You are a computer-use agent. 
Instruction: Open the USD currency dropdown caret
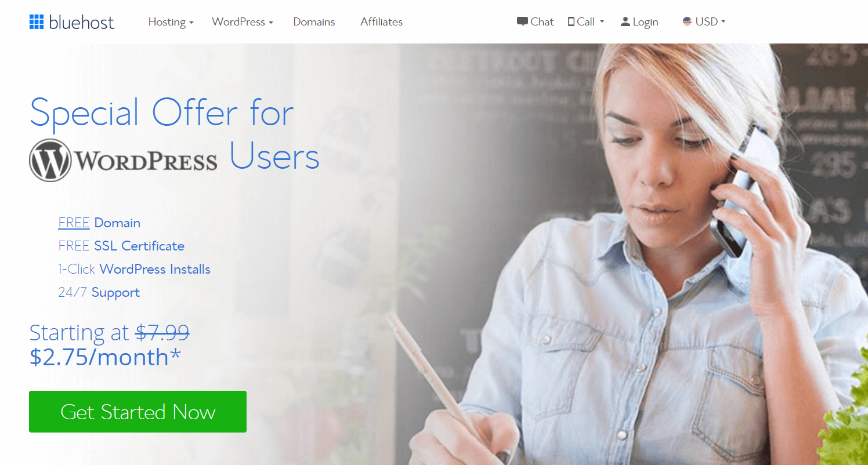tap(723, 22)
